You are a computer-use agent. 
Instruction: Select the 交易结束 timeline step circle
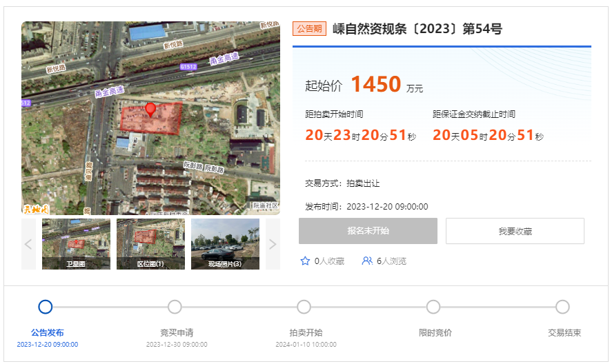562,307
